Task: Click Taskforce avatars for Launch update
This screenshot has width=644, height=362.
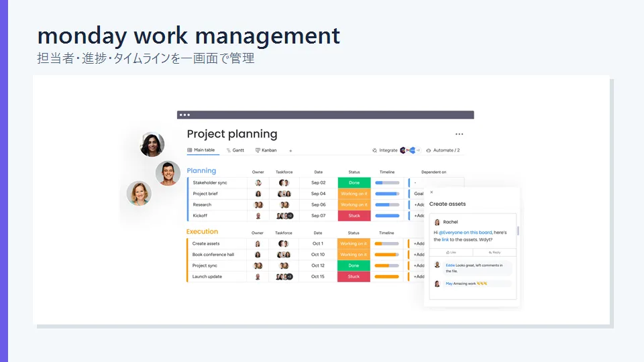Action: (x=284, y=277)
